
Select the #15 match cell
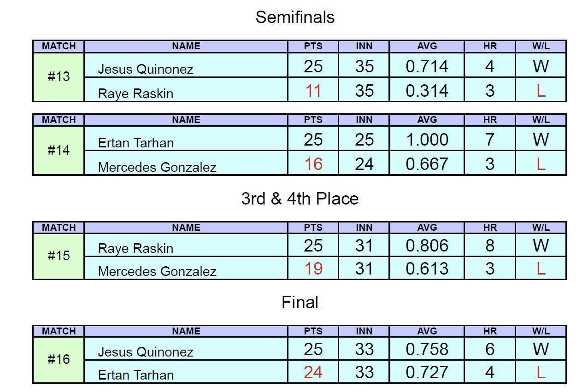(x=59, y=256)
